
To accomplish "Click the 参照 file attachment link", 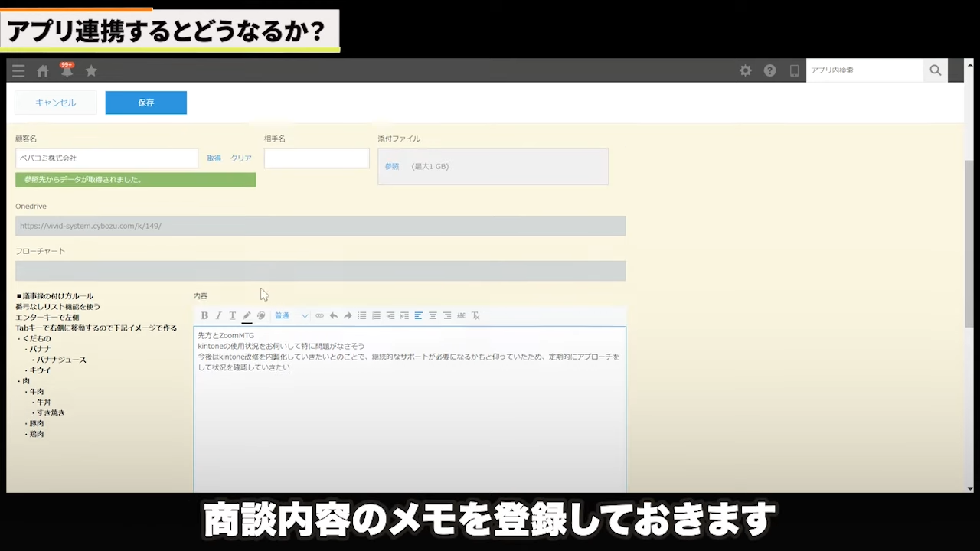I will coord(392,166).
